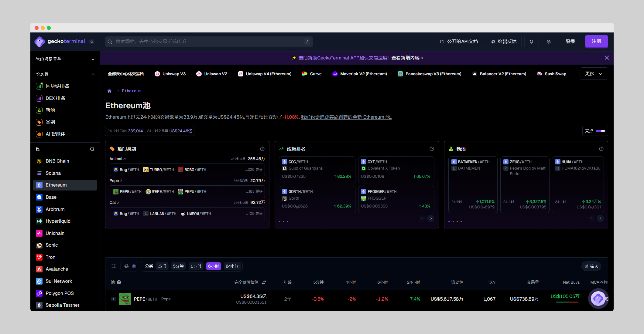Open help icon on 热门类别 card
This screenshot has height=334, width=644.
tap(262, 149)
